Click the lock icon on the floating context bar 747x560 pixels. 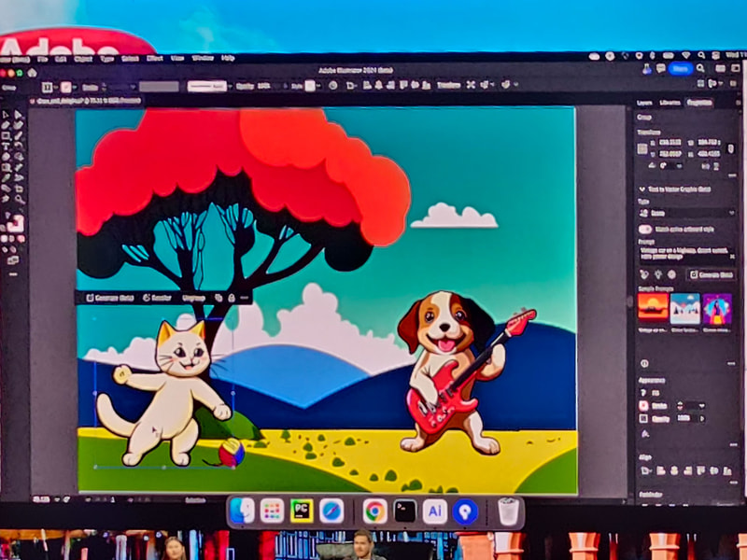232,297
